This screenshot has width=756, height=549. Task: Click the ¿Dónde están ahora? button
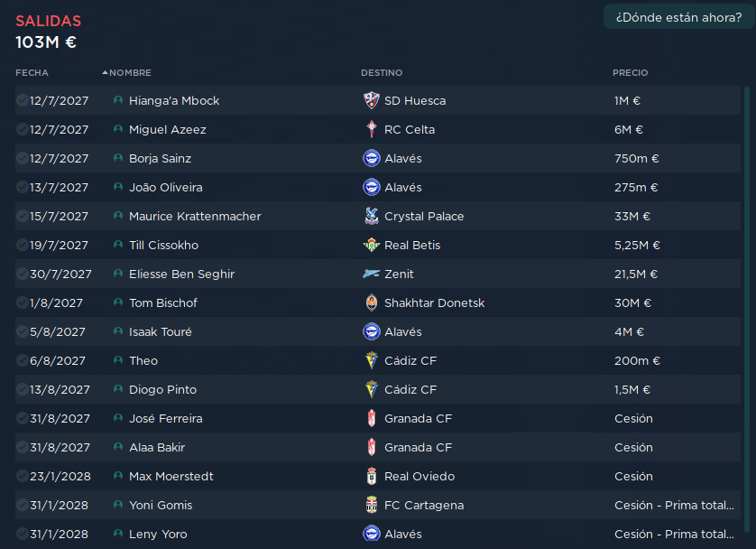tap(678, 17)
